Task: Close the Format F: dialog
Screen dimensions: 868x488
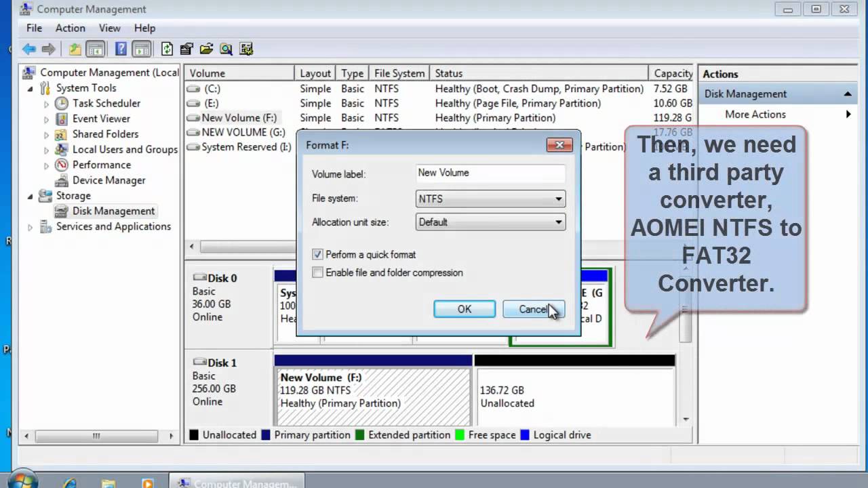Action: (x=559, y=145)
